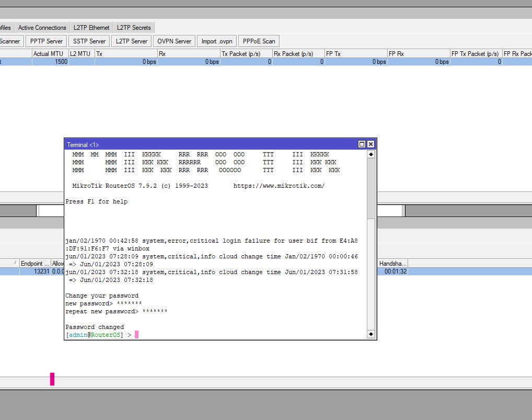Click the 'Password changed' line in terminal
Viewport: 532px width, 420px height.
[95, 327]
